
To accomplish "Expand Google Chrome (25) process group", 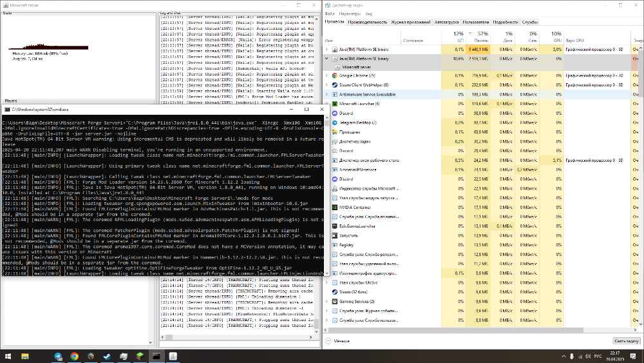I will 327,75.
